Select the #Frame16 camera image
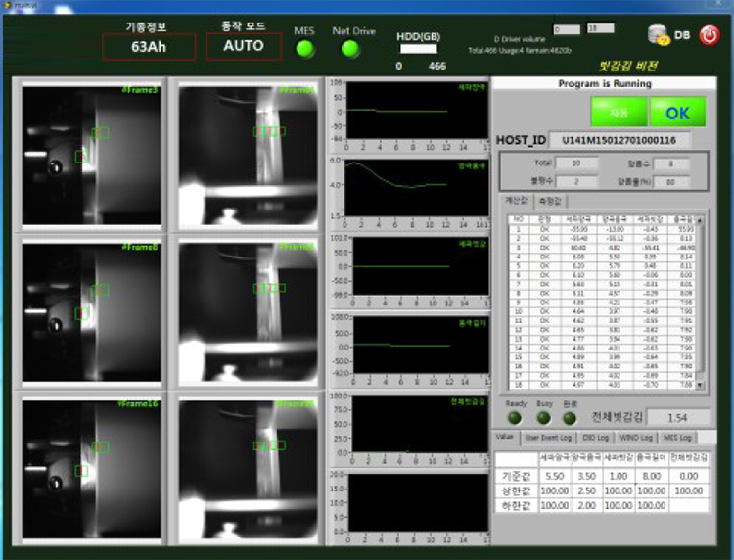The width and height of the screenshot is (734, 560). coord(91,468)
